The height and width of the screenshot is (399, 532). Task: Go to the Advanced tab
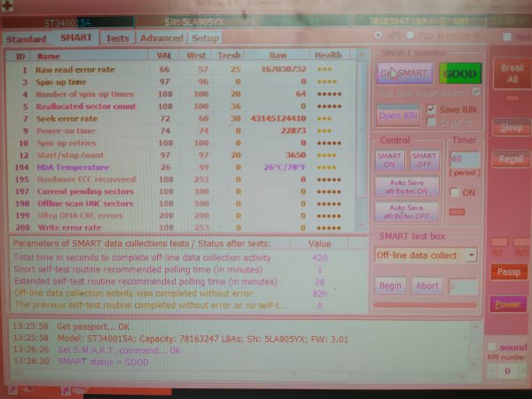160,38
